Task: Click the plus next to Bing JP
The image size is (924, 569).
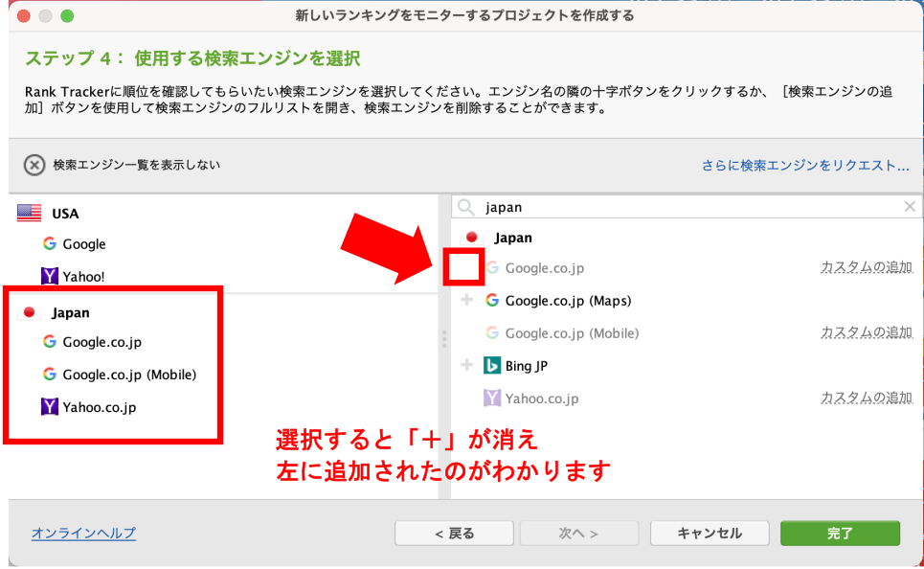Action: point(466,365)
